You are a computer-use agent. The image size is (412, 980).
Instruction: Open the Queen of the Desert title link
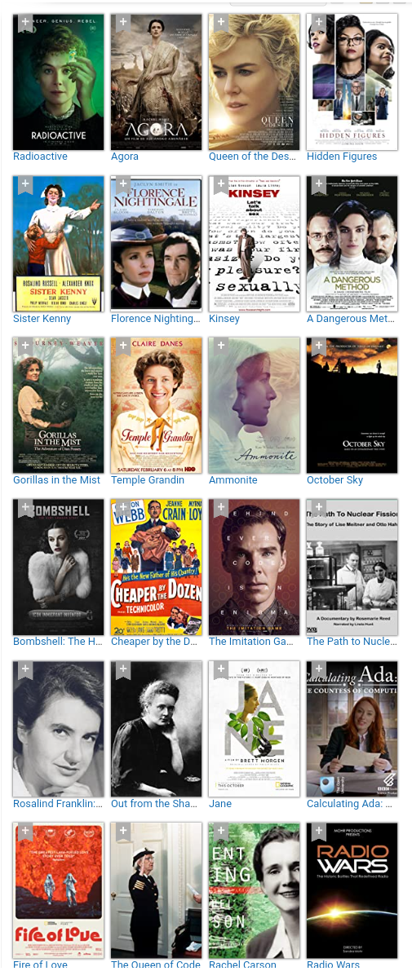click(252, 157)
